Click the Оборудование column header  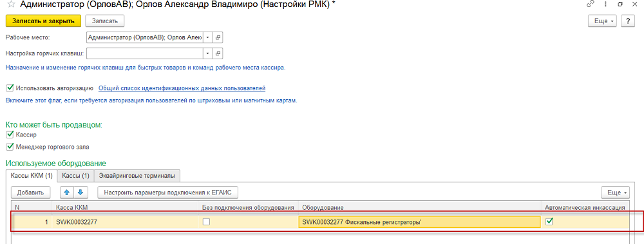click(x=420, y=207)
